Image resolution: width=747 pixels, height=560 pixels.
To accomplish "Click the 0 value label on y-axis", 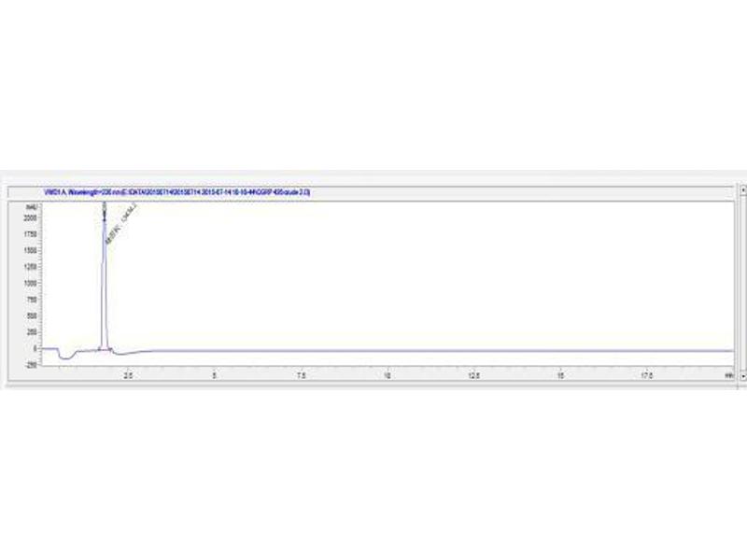I will click(x=35, y=348).
